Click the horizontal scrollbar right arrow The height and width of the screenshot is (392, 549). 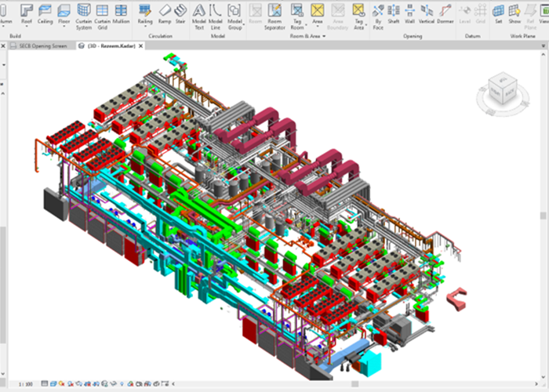coord(536,384)
